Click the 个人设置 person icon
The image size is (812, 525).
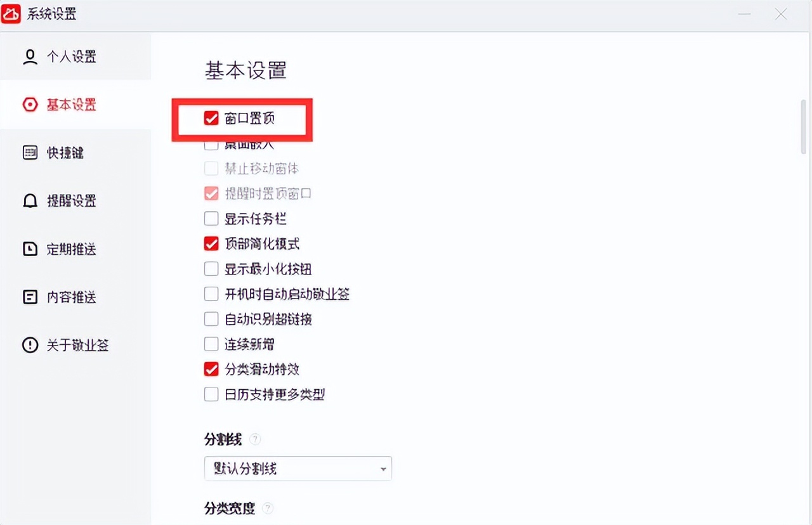(30, 57)
